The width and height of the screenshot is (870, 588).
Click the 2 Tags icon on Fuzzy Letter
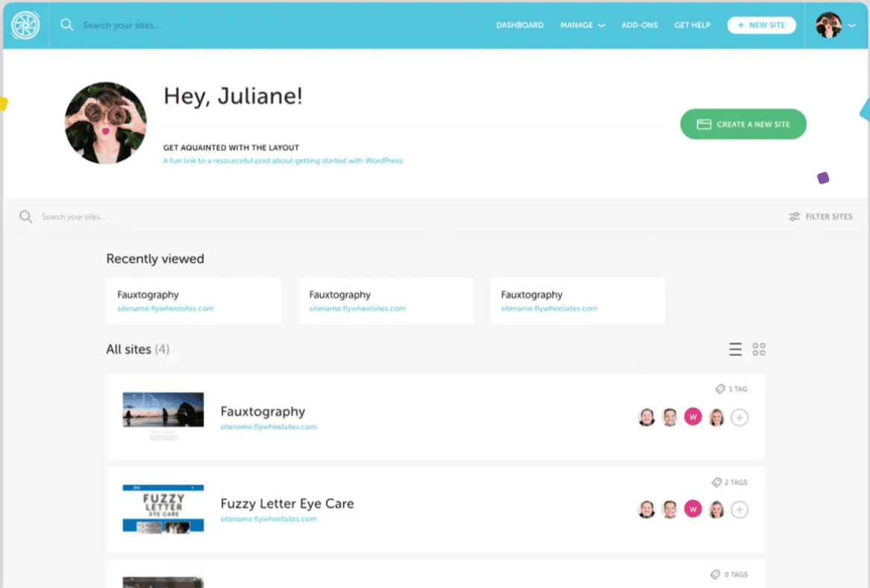click(x=717, y=482)
